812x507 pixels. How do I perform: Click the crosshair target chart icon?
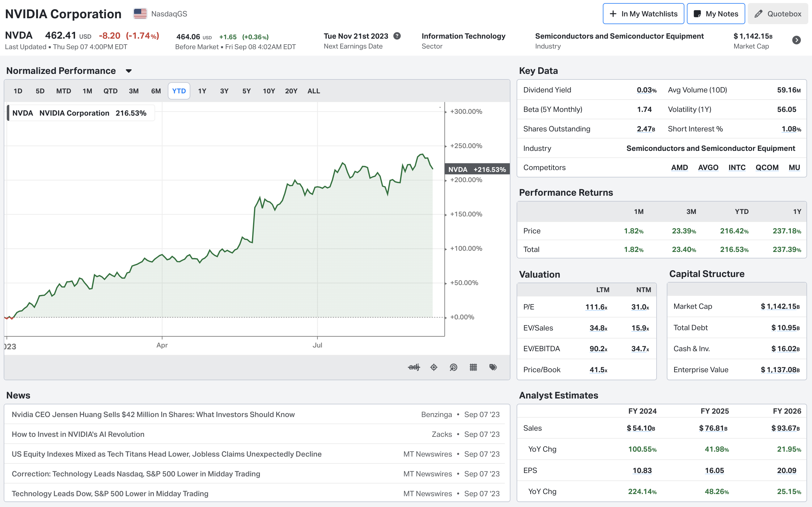[x=433, y=367]
